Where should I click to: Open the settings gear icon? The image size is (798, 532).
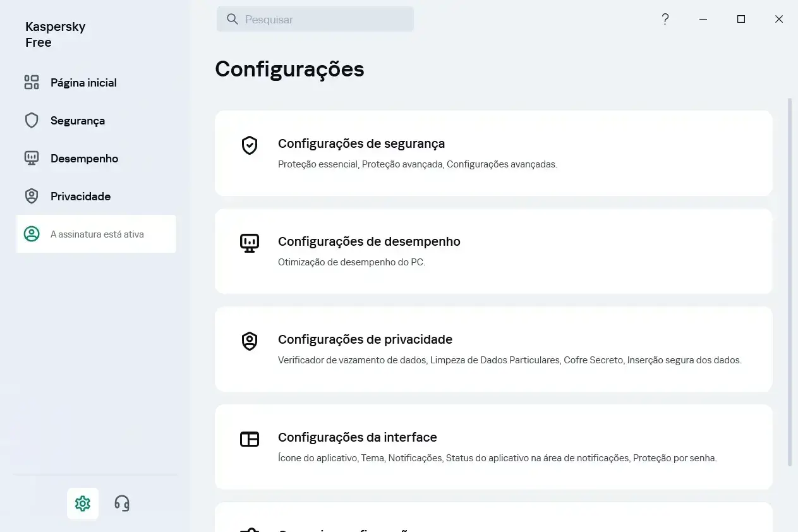(83, 504)
